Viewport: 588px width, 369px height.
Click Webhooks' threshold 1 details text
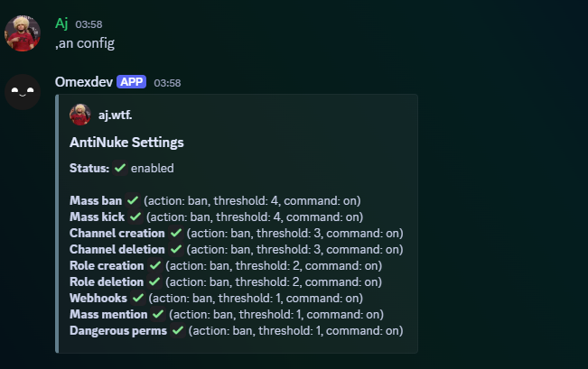pos(256,298)
